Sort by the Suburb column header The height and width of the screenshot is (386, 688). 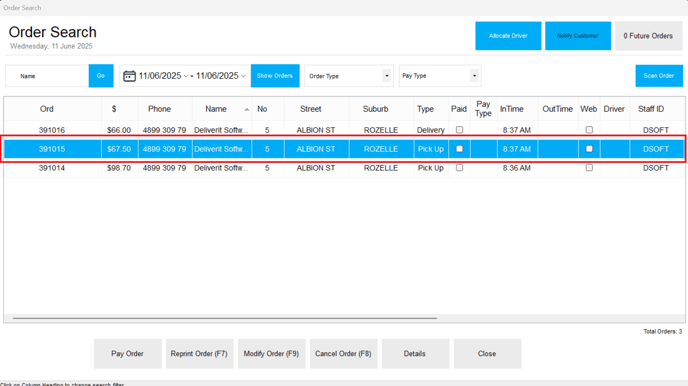click(376, 109)
